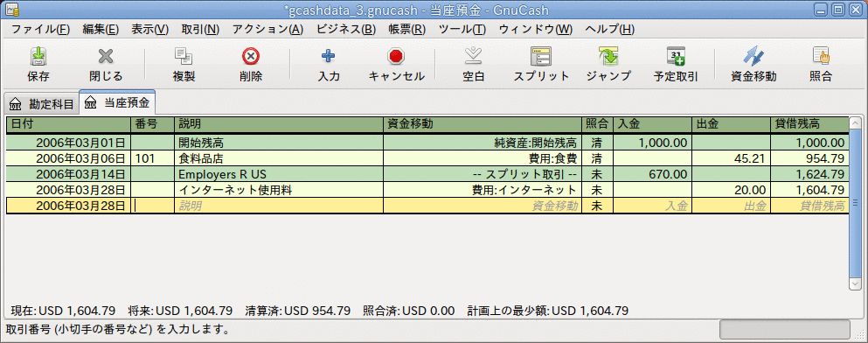Screen dimensions: 868x343
Task: Click the 説明 field in blank transaction row
Action: (x=279, y=206)
